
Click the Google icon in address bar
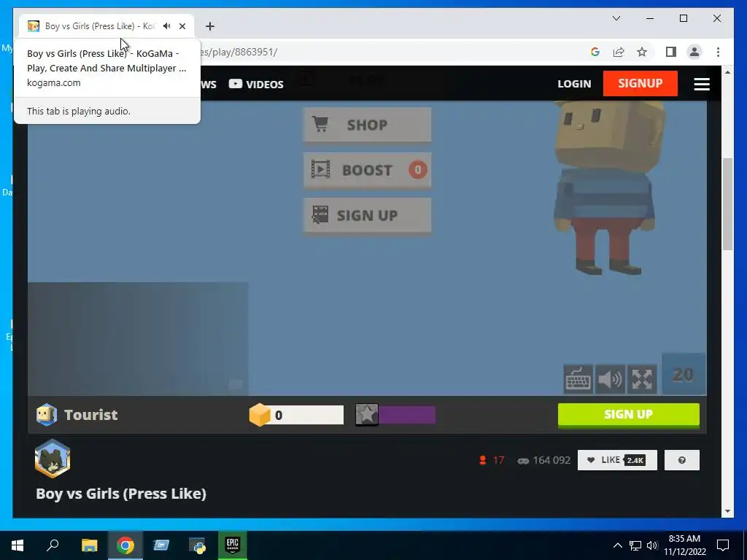tap(595, 52)
